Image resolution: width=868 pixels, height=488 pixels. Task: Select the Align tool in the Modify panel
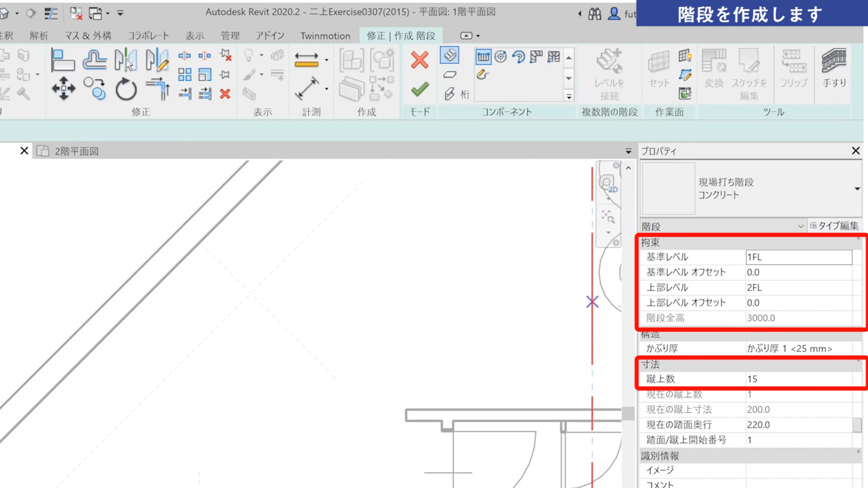(62, 60)
